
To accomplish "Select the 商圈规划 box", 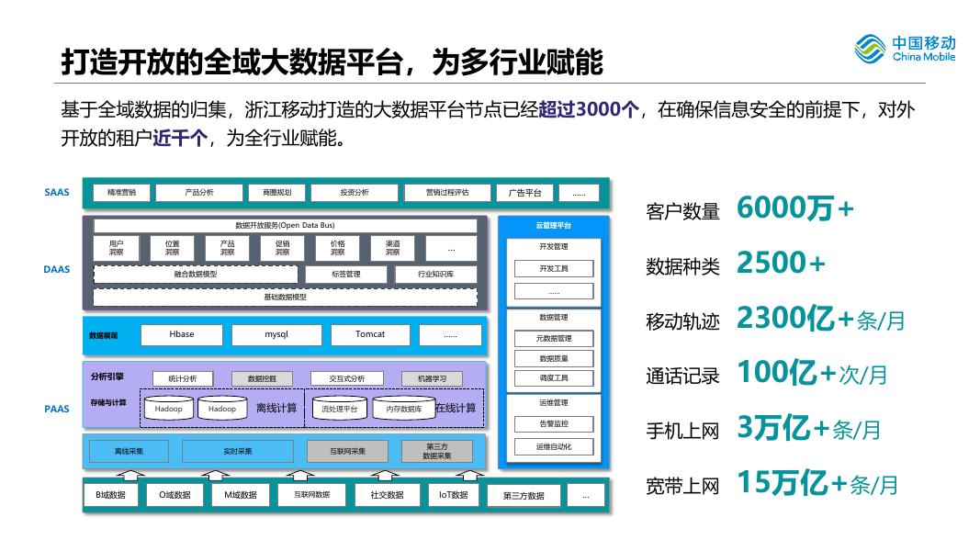I will (x=276, y=193).
